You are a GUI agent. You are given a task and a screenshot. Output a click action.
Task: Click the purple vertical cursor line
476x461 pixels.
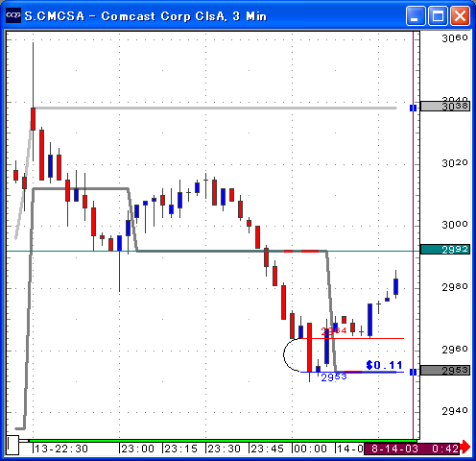(x=414, y=235)
